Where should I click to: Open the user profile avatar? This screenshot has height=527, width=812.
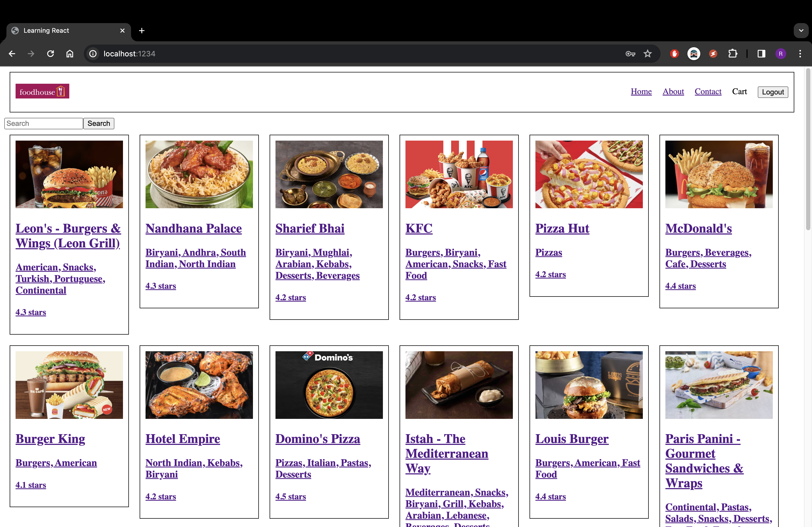tap(781, 54)
